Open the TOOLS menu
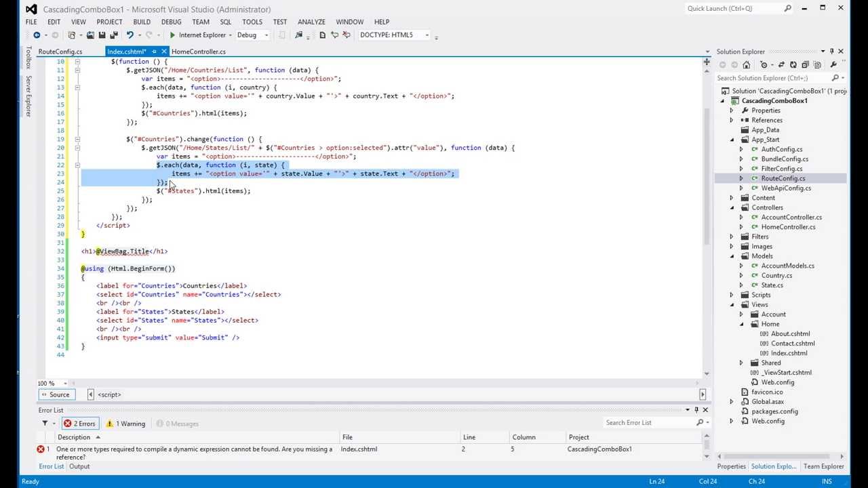Image resolution: width=868 pixels, height=488 pixels. (252, 22)
